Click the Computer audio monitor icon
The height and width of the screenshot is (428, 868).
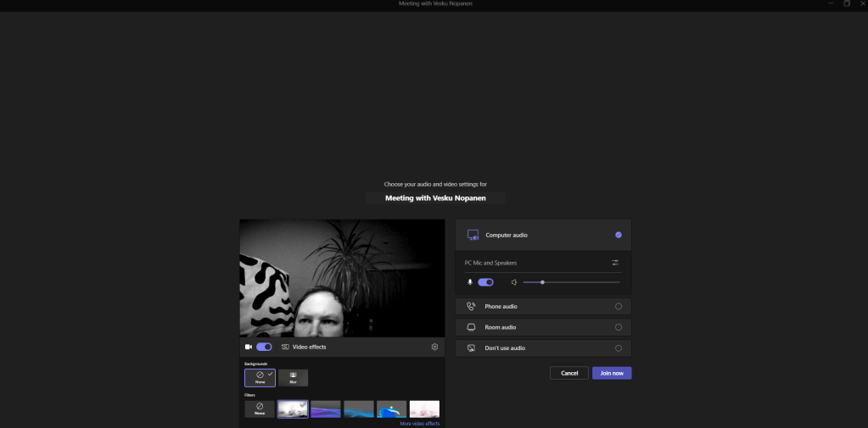(473, 235)
